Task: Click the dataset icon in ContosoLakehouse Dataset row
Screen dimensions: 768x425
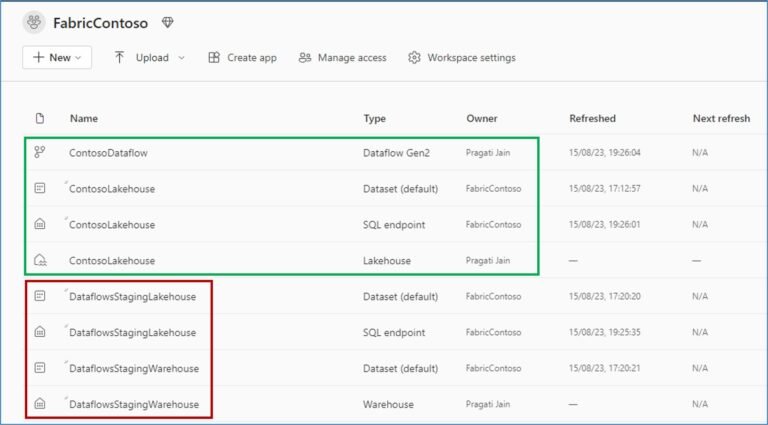Action: [x=40, y=189]
